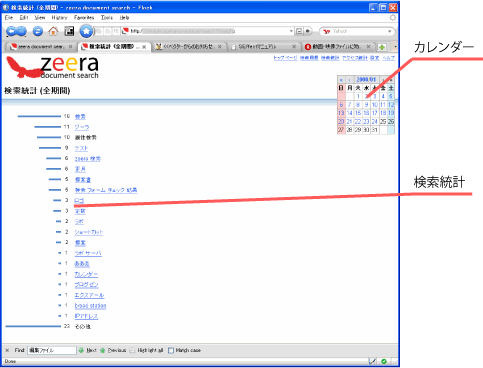Click the zeera 検索 search term link
This screenshot has height=368, width=483.
coord(88,159)
